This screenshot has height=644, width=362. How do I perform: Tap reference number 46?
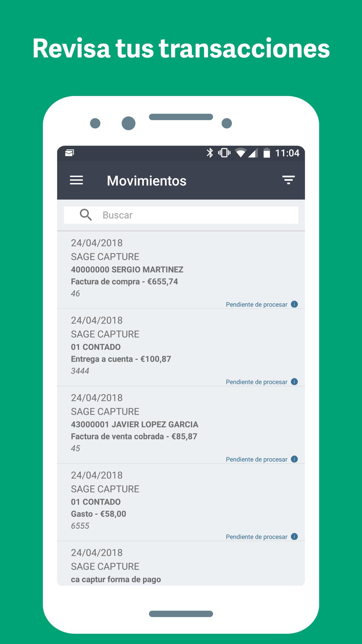[x=75, y=293]
